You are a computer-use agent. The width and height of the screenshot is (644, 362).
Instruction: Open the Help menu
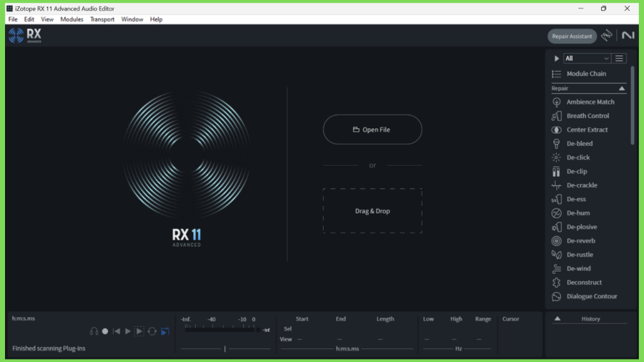[156, 19]
